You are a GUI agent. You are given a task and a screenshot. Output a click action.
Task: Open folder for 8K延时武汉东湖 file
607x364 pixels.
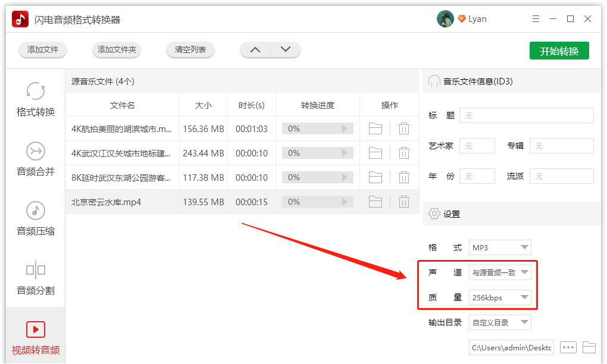click(375, 178)
